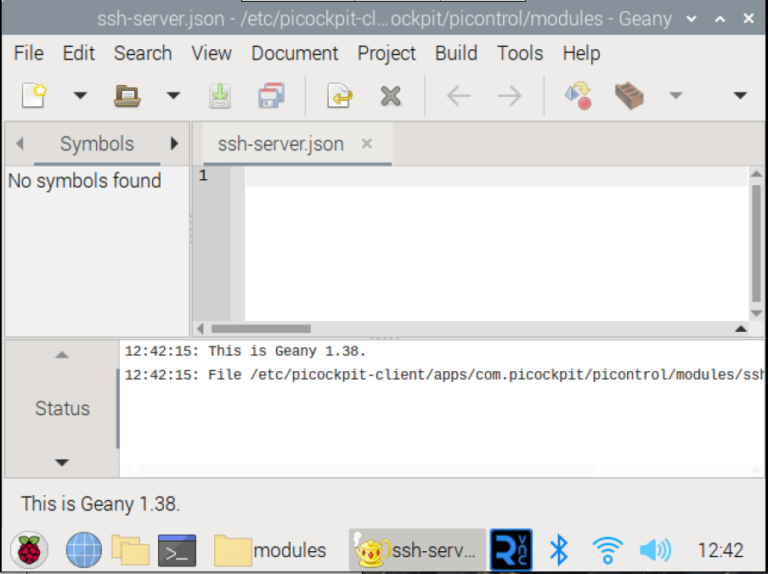This screenshot has height=574, width=768.
Task: Click the editor horizontal scrollbar thumb
Action: click(x=261, y=329)
